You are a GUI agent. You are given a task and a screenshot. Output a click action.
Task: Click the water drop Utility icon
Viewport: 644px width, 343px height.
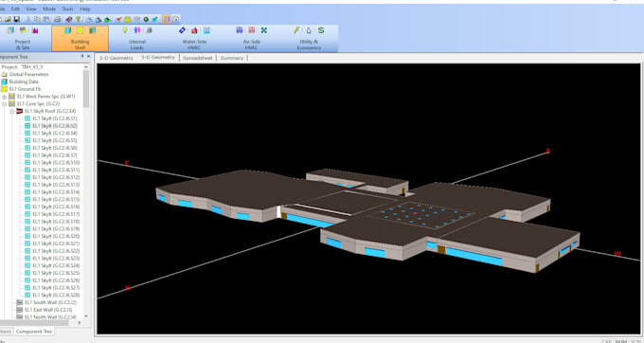[x=309, y=30]
